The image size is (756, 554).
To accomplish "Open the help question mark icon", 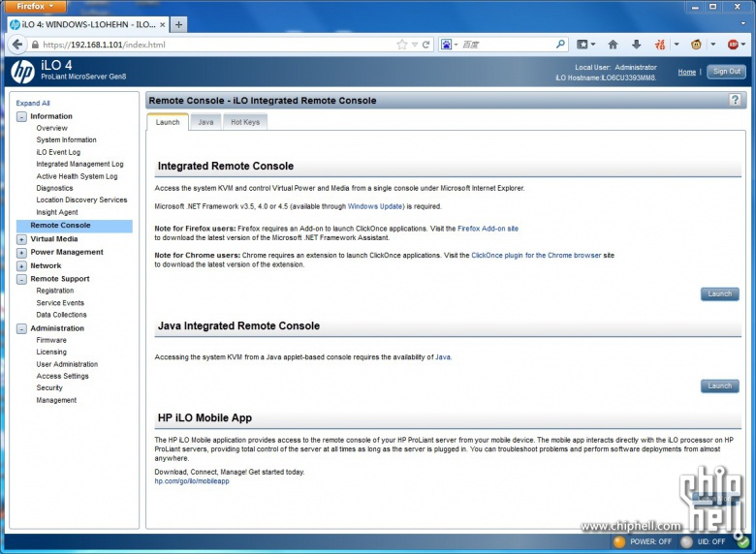I will 735,100.
